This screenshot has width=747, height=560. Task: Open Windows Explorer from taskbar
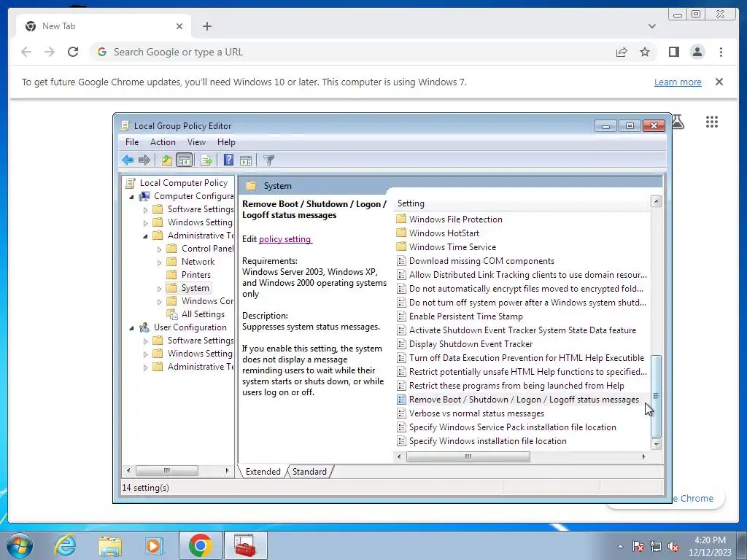coord(110,545)
